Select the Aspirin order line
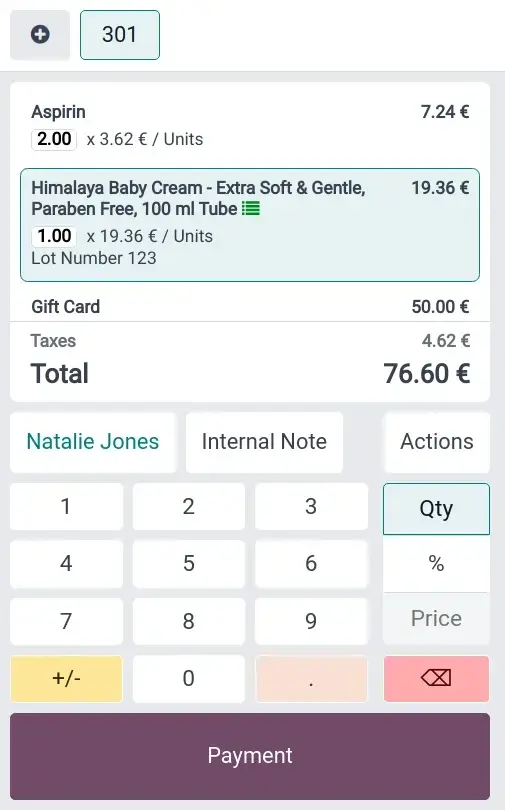 [x=250, y=126]
